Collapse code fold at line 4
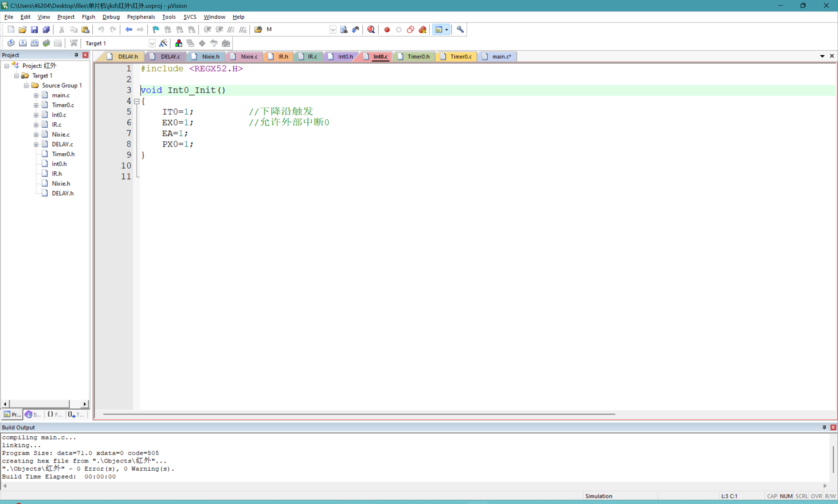The height and width of the screenshot is (504, 838). (137, 101)
